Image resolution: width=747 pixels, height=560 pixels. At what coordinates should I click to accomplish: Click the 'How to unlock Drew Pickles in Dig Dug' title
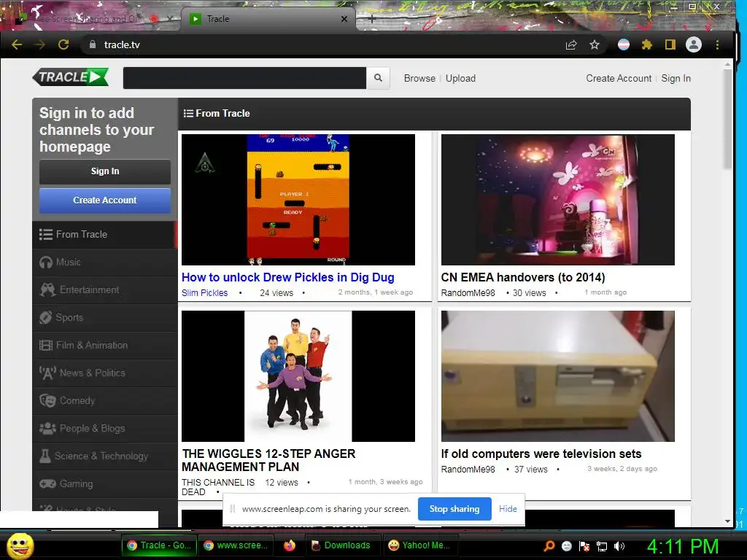coord(287,277)
